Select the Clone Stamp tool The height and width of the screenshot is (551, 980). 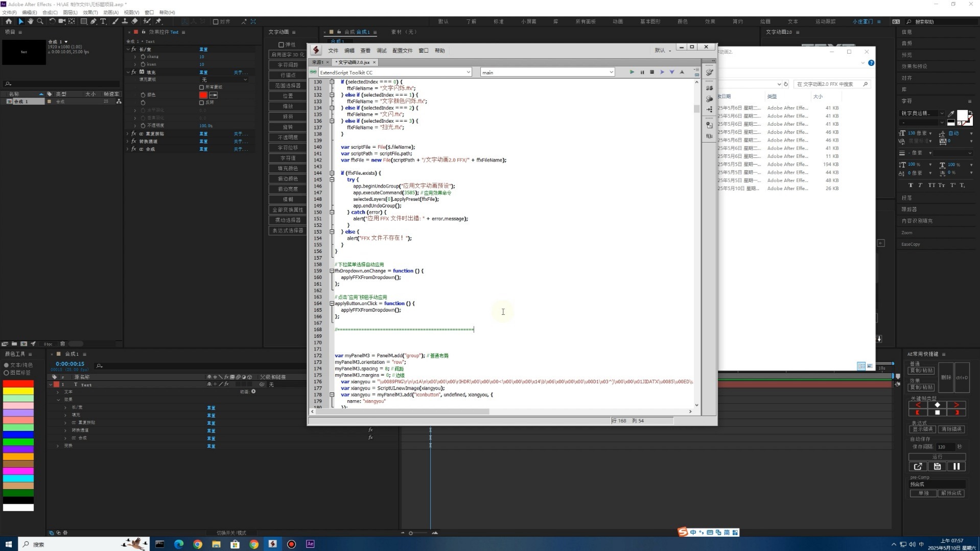125,21
